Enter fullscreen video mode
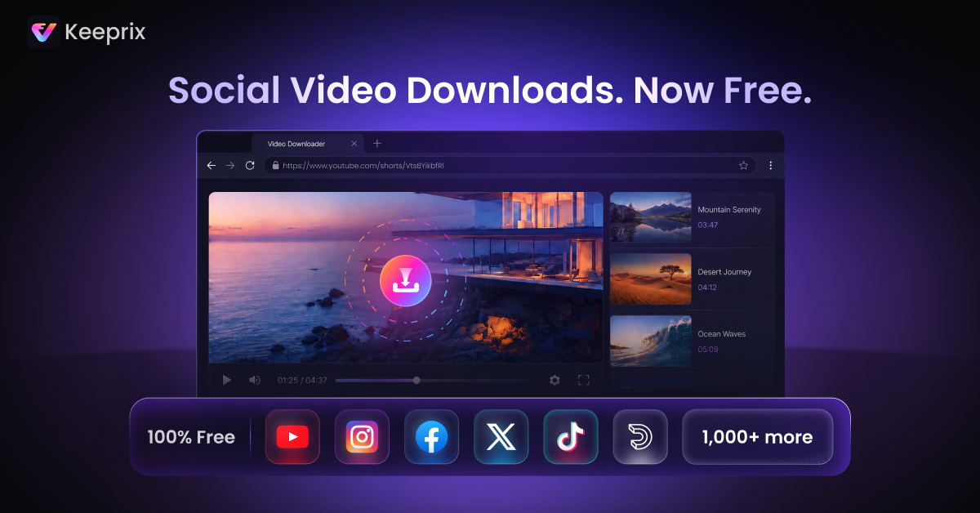The image size is (980, 513). (x=583, y=380)
